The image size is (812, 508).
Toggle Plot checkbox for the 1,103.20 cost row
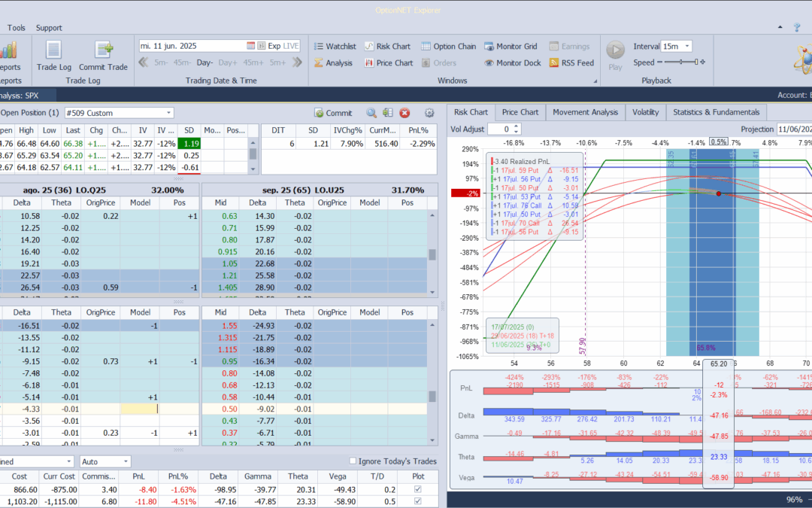pyautogui.click(x=418, y=501)
